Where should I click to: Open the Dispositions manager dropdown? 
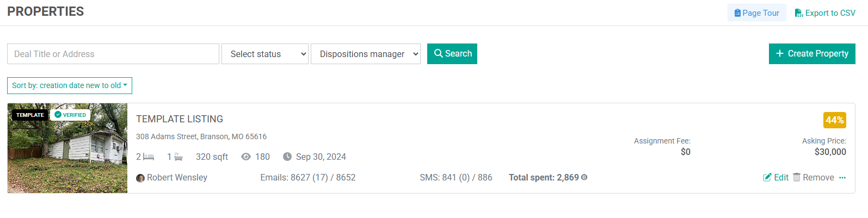click(x=366, y=54)
